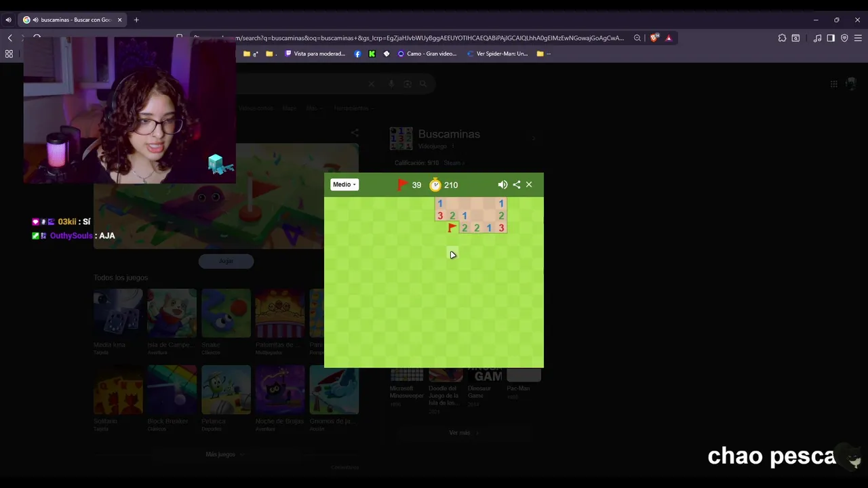The height and width of the screenshot is (488, 868).
Task: Close the buscaminas tab
Action: coord(120,20)
